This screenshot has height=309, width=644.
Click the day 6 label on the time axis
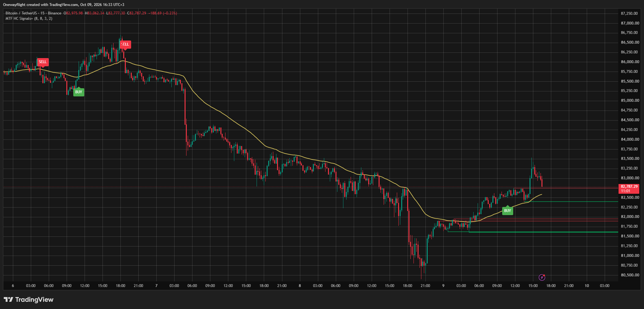click(13, 286)
